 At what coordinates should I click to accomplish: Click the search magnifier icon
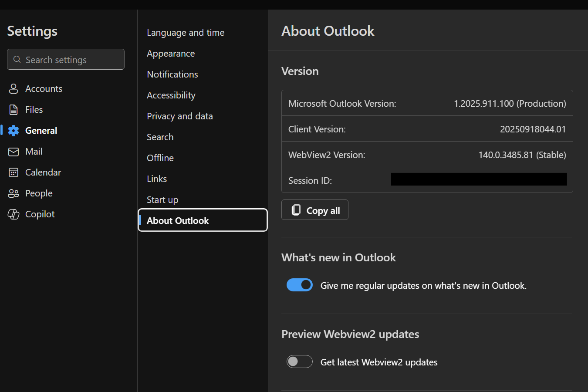point(17,59)
